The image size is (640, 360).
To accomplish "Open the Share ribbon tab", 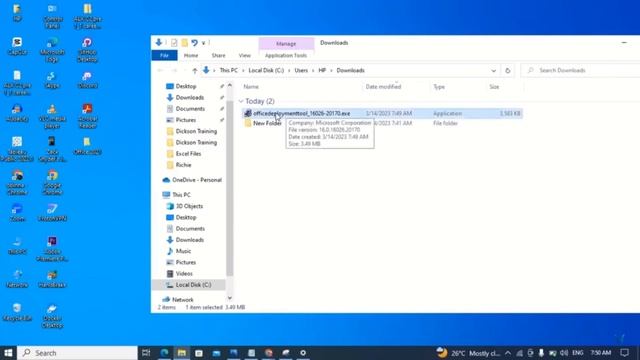I will click(218, 56).
